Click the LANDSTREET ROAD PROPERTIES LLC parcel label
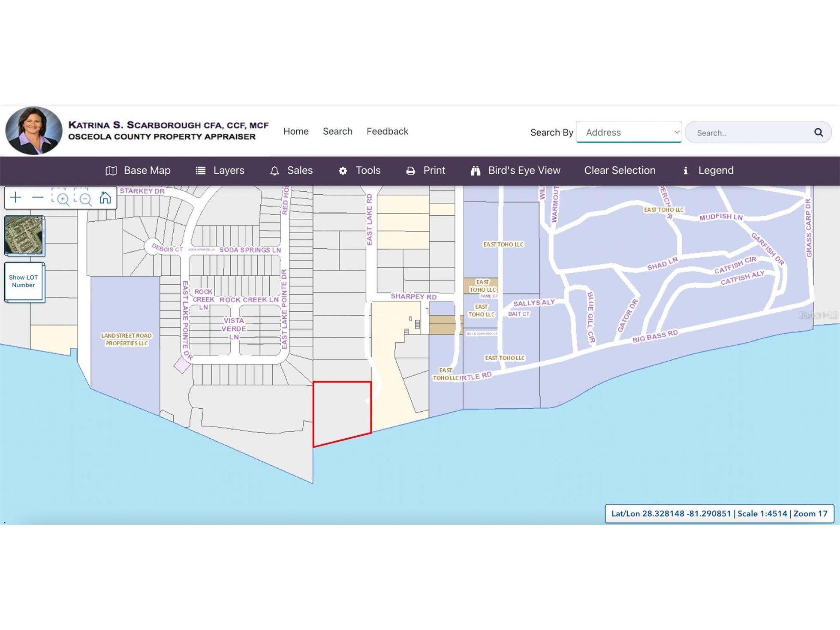The height and width of the screenshot is (630, 840). [x=126, y=339]
